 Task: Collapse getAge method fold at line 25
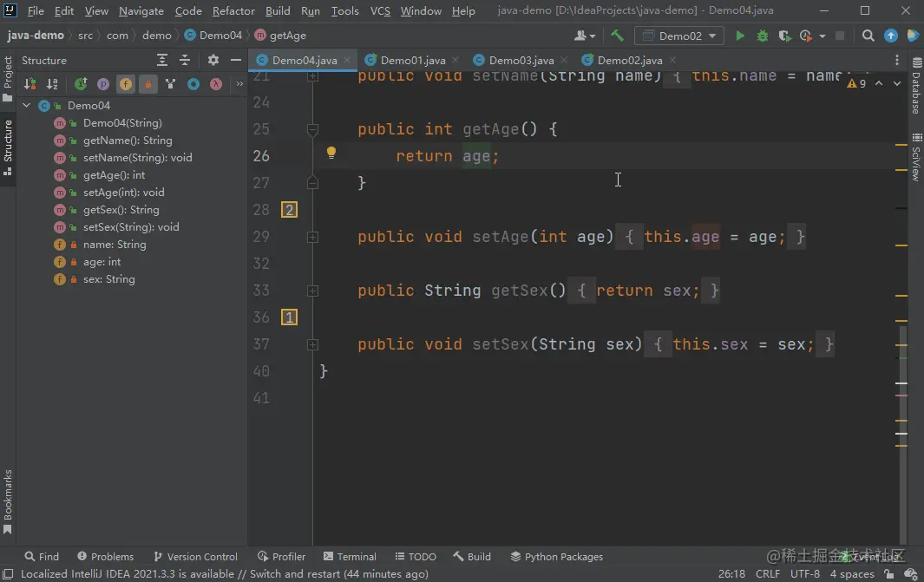click(313, 129)
